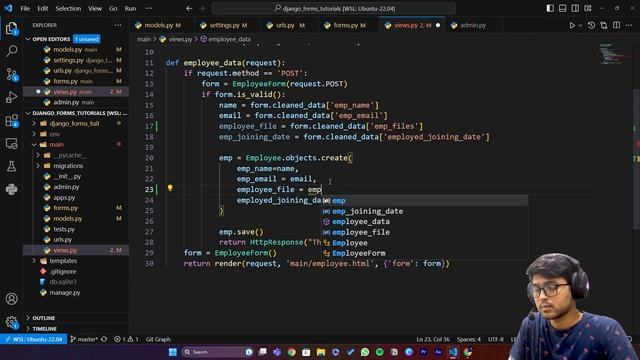Open the Edit menu
640x360 pixels.
[x=42, y=8]
